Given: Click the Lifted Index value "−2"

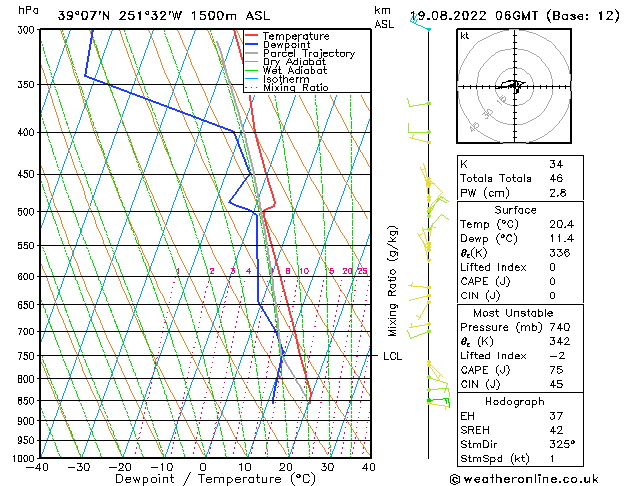Looking at the screenshot, I should [557, 356].
